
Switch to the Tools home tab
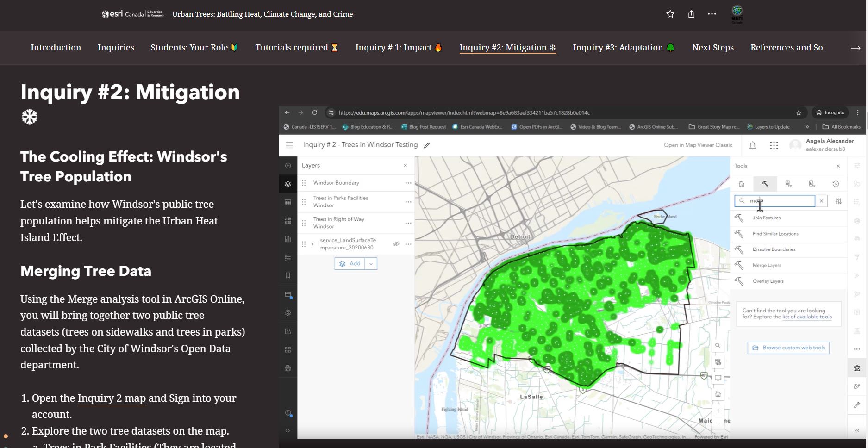point(742,184)
